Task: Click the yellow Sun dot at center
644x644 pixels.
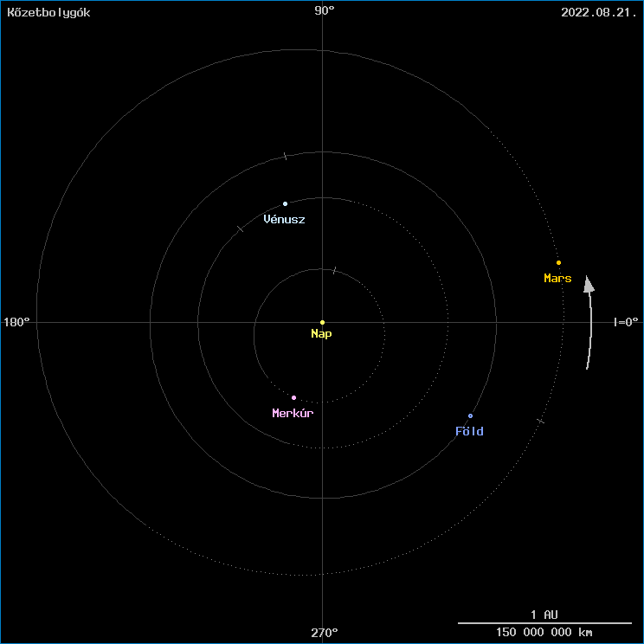Action: coord(322,322)
